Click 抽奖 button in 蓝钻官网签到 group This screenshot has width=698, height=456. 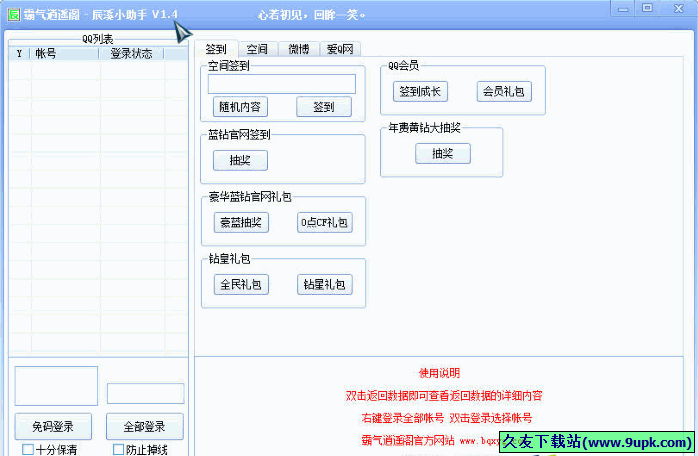tap(240, 160)
